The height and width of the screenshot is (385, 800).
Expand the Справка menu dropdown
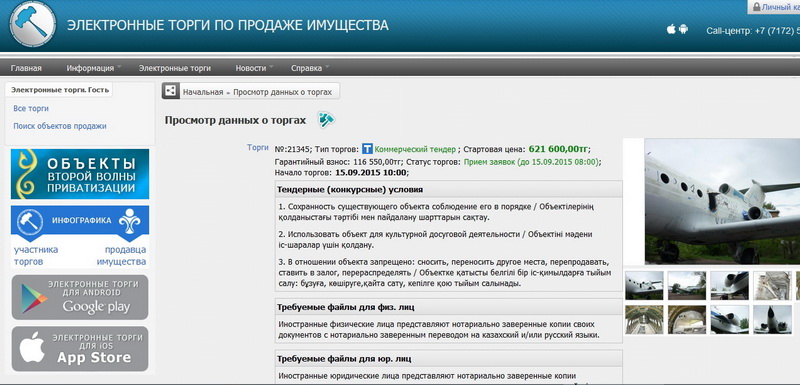(x=310, y=68)
